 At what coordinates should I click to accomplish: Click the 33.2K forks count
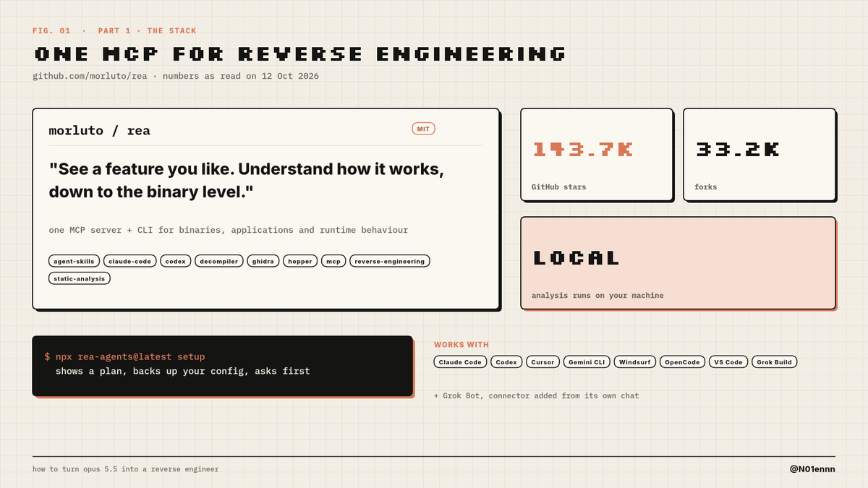(738, 150)
